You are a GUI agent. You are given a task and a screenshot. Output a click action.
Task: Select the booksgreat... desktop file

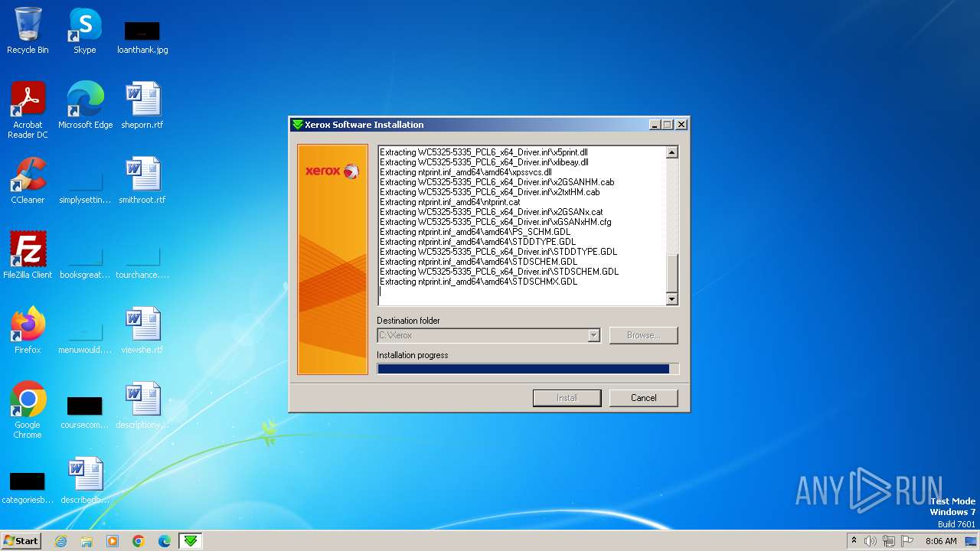pyautogui.click(x=84, y=261)
